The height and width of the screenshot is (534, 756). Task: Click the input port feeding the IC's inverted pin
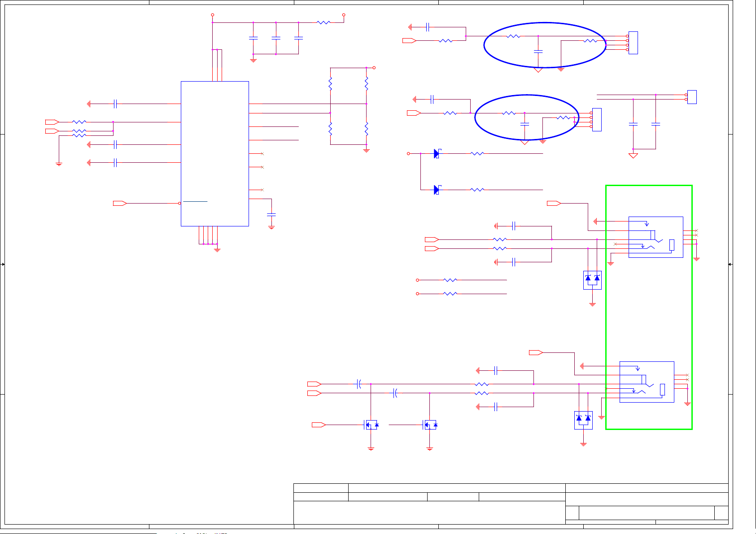coord(119,204)
